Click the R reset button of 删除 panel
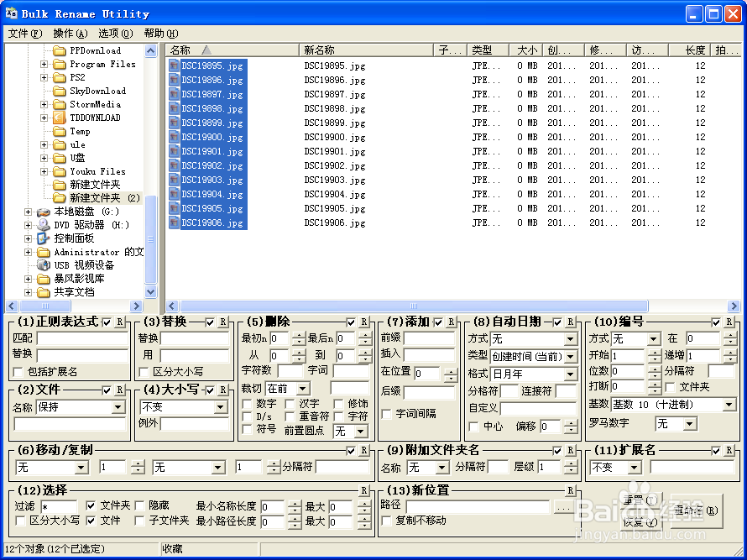The image size is (747, 560). click(x=363, y=322)
